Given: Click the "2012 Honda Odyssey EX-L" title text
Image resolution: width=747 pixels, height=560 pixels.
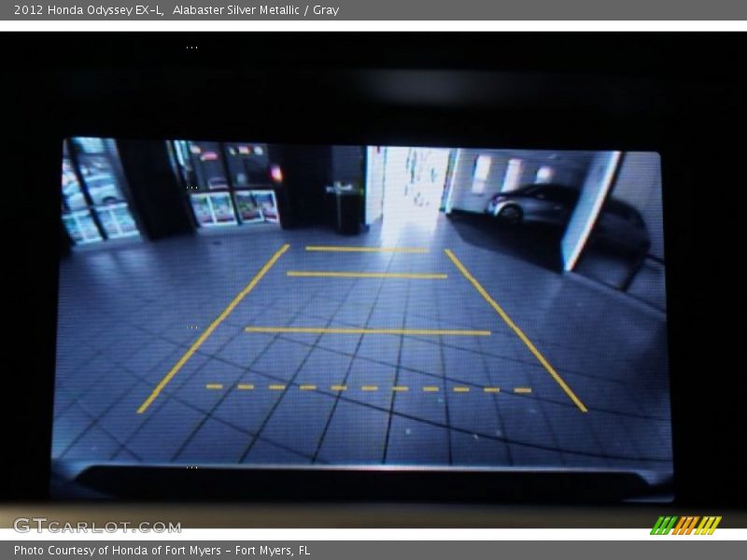Looking at the screenshot, I should tap(88, 10).
